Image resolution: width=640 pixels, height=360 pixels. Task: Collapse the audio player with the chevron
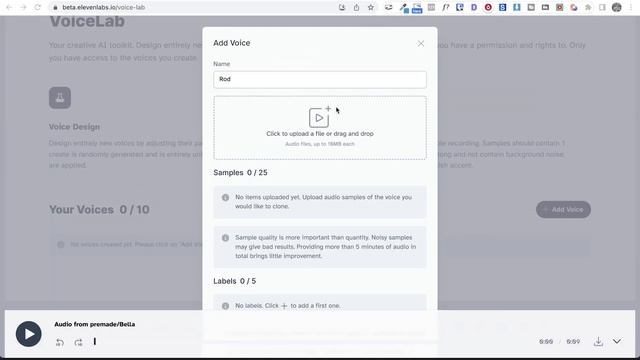pyautogui.click(x=617, y=341)
